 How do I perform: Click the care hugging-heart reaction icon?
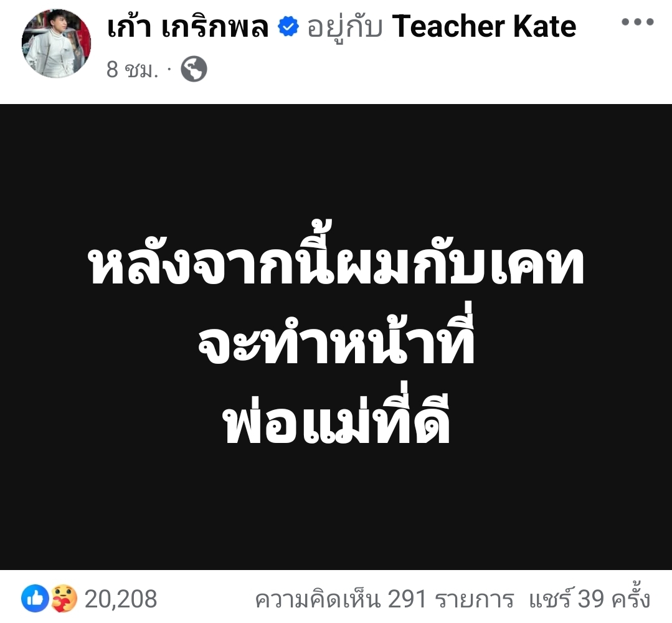point(64,598)
